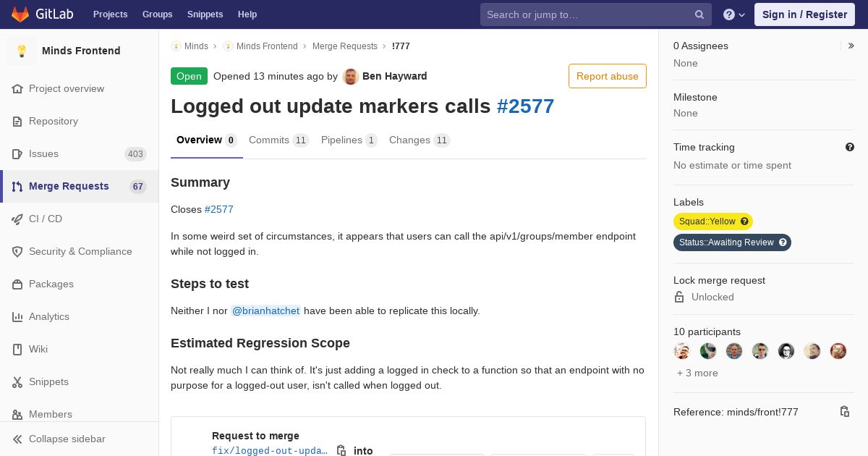Copy the merge request reference
868x456 pixels.
(x=844, y=411)
